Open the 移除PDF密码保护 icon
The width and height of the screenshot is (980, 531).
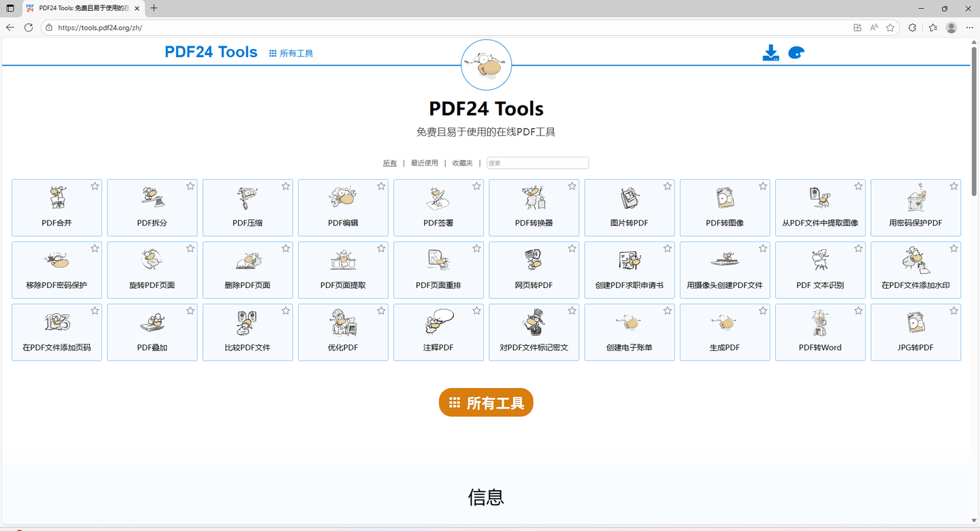57,260
